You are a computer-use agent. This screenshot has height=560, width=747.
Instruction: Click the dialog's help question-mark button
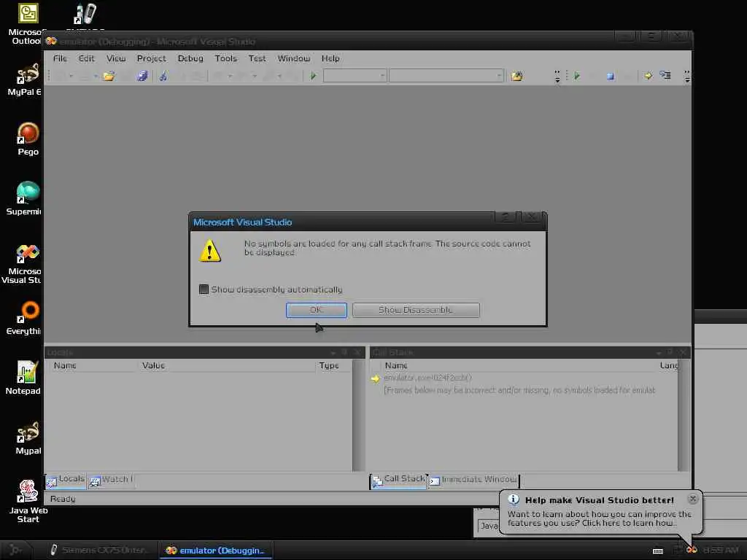pos(506,217)
